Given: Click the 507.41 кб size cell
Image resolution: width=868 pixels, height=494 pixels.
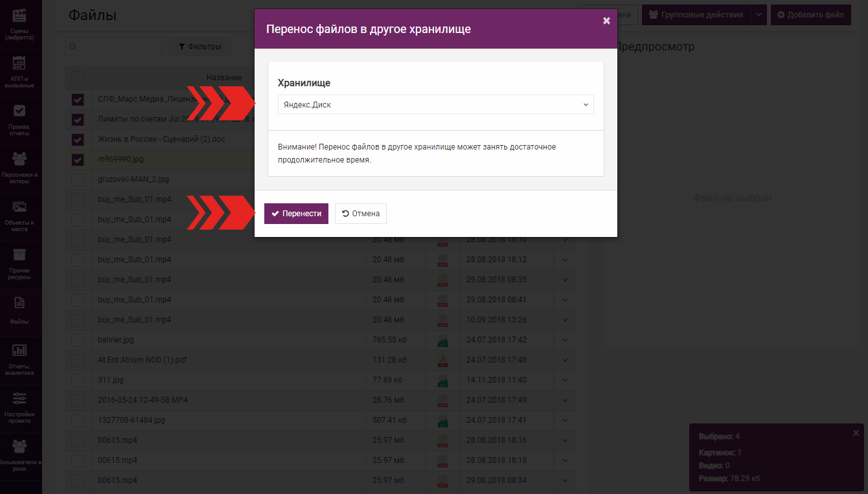Looking at the screenshot, I should (x=389, y=420).
